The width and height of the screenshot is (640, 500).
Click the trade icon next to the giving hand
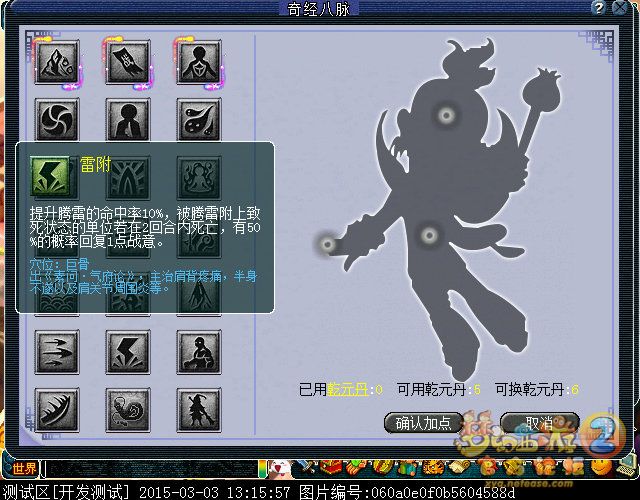[x=382, y=468]
